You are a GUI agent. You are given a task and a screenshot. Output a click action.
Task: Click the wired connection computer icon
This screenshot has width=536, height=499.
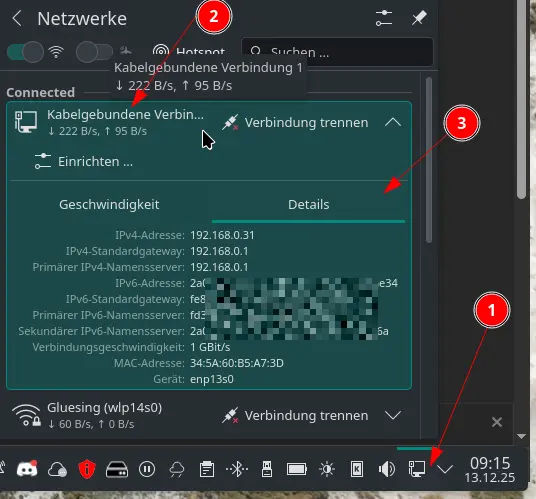(x=26, y=122)
